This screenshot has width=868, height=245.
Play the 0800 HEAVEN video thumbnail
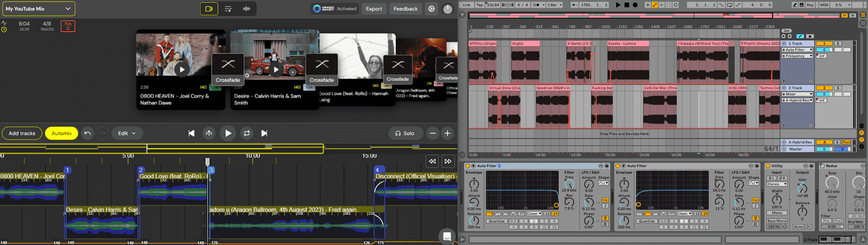point(182,70)
